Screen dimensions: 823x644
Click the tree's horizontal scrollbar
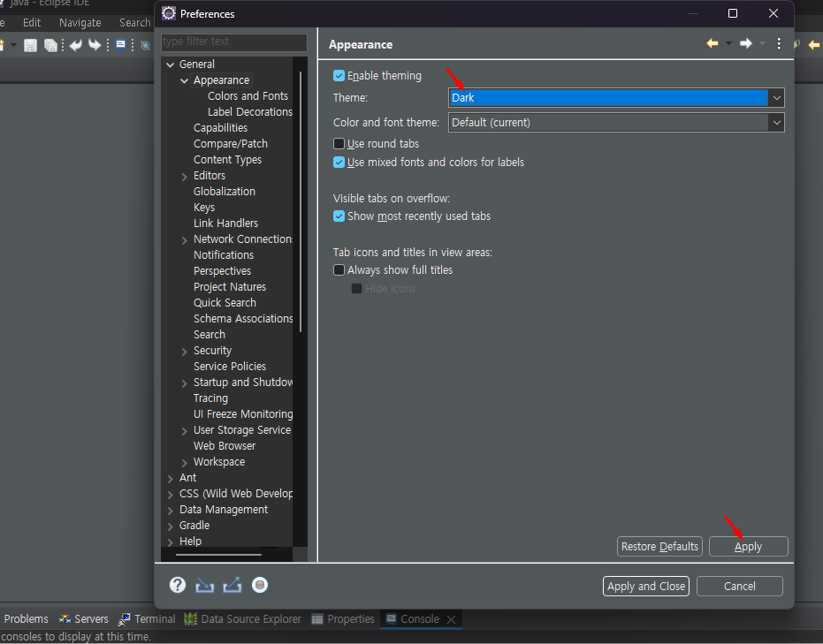(x=219, y=554)
